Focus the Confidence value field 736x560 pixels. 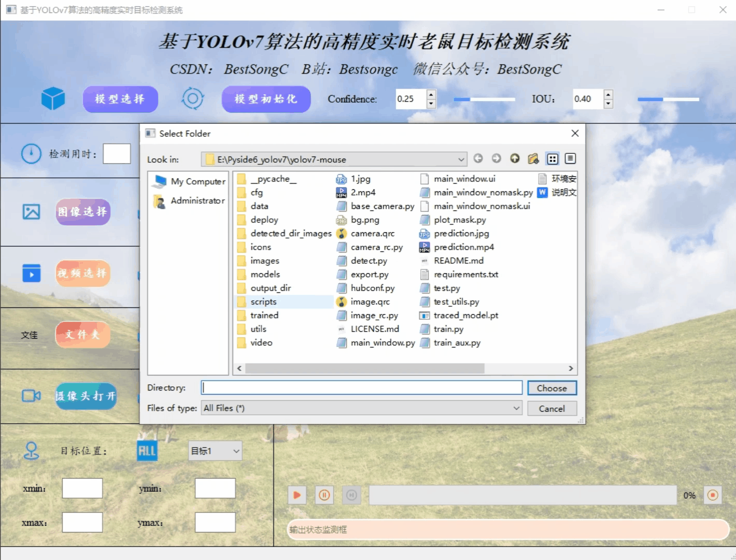coord(411,99)
